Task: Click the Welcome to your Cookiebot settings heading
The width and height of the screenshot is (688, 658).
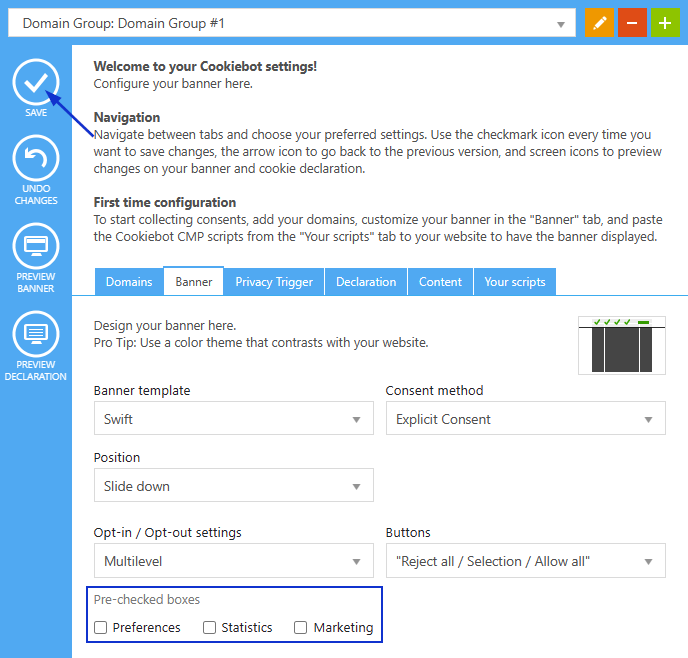Action: (x=205, y=66)
